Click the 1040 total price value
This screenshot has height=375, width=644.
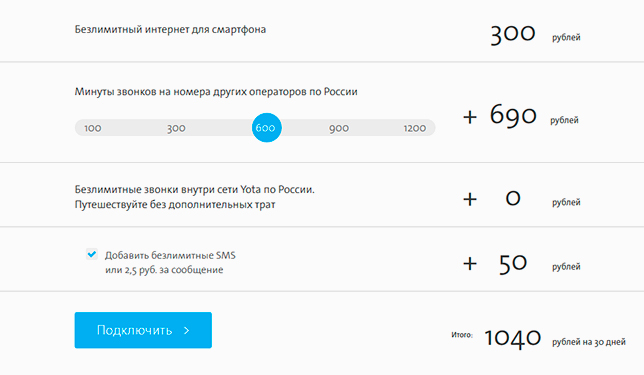[x=513, y=338]
